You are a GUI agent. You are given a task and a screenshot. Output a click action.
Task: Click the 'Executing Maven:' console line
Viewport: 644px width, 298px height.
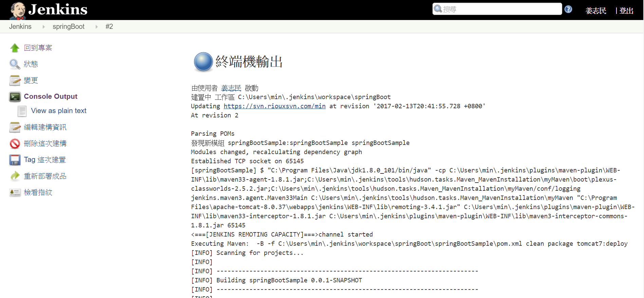(x=409, y=244)
